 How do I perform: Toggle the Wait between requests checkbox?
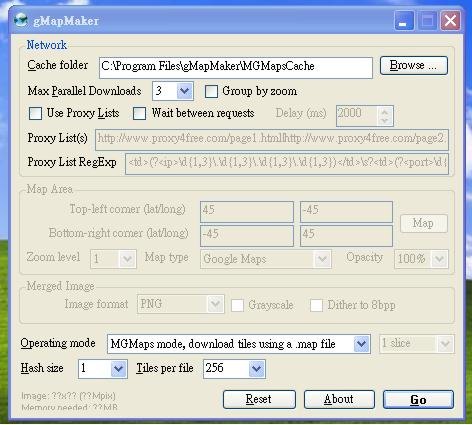click(x=139, y=113)
